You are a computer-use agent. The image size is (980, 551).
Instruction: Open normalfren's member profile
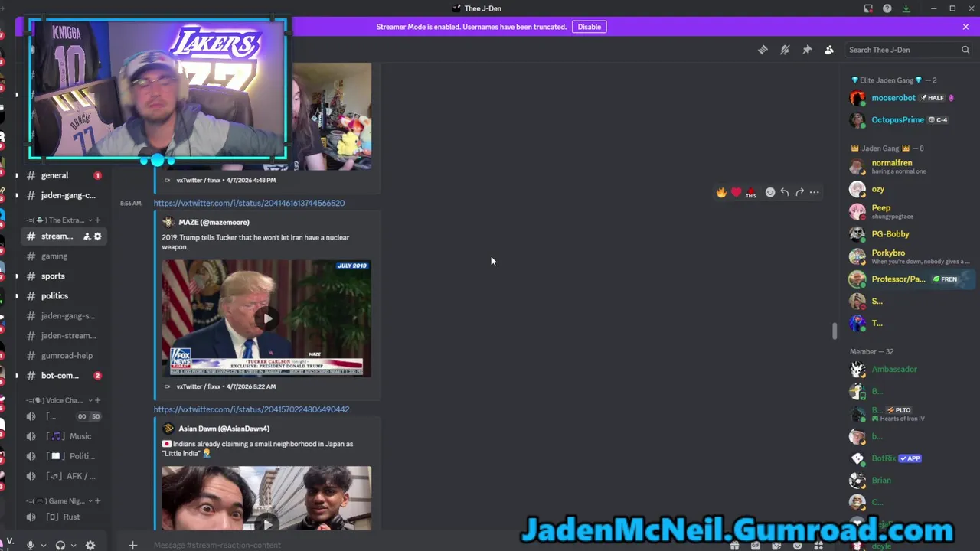910,166
